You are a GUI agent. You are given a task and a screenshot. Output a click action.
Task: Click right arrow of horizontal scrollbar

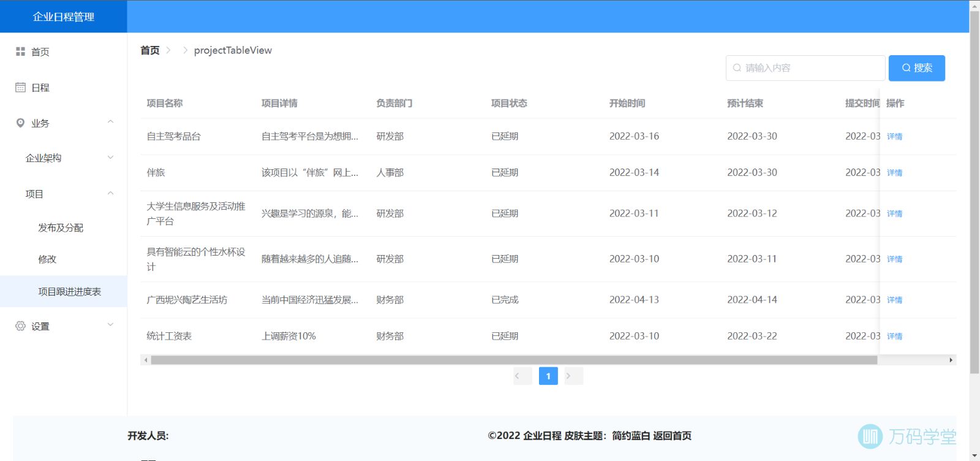point(951,360)
